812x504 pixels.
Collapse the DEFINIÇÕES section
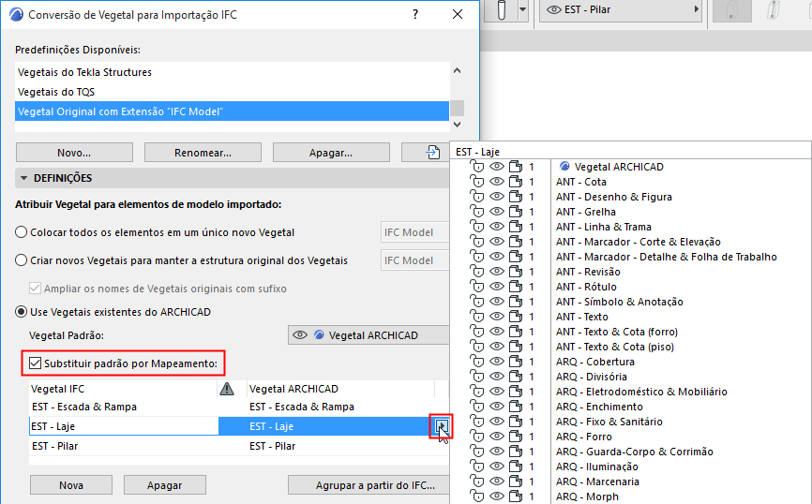coord(23,178)
